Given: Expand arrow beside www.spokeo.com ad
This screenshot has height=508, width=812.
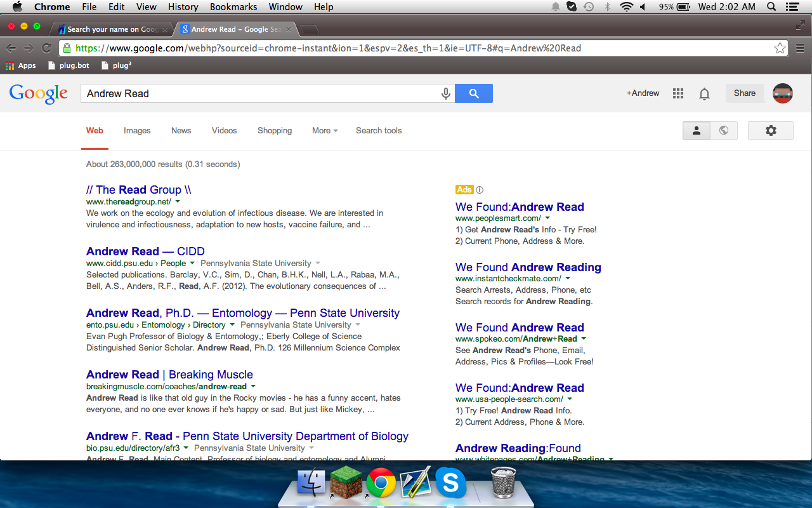Looking at the screenshot, I should click(584, 339).
